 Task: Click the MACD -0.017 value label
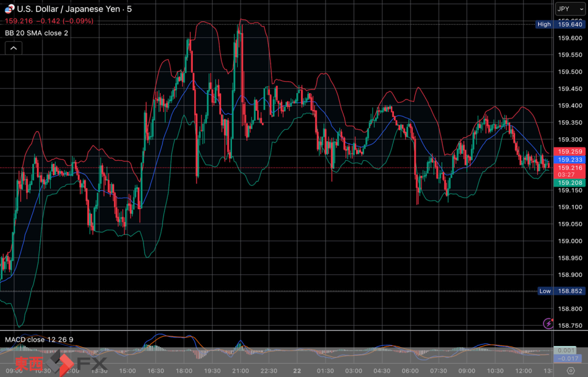pos(568,359)
